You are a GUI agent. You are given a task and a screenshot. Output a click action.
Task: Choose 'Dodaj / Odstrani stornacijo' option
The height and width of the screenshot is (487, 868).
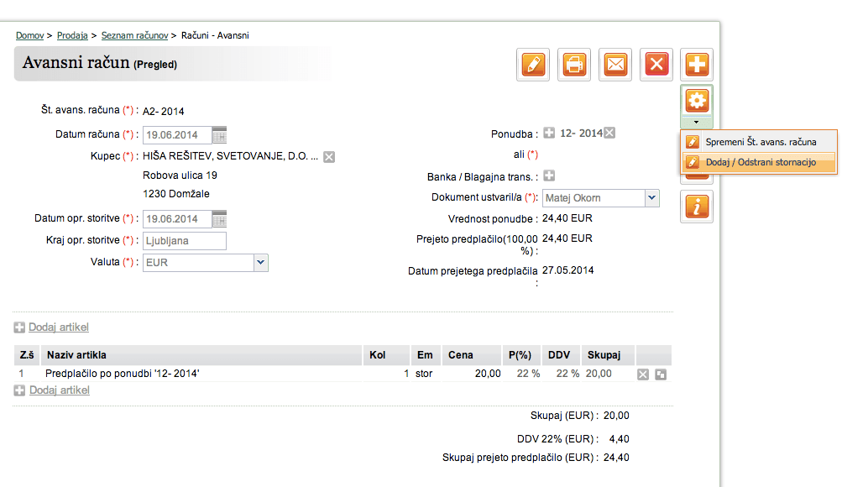pyautogui.click(x=761, y=162)
